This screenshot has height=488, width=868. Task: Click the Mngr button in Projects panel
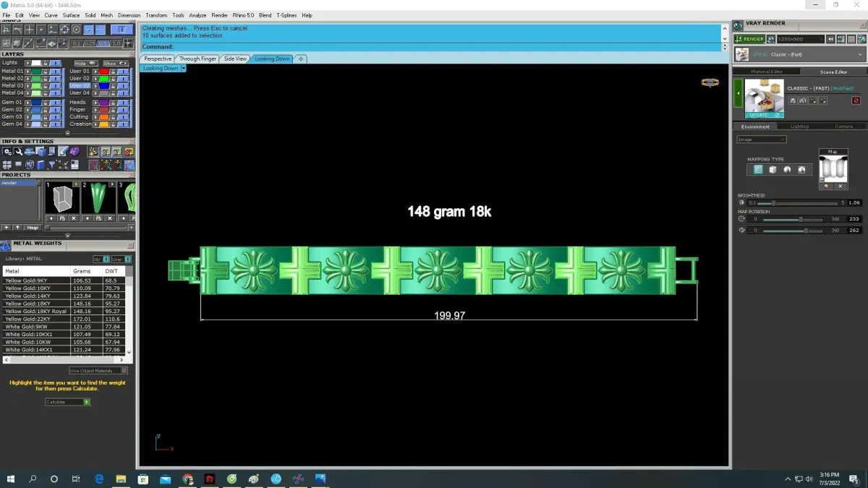point(33,228)
